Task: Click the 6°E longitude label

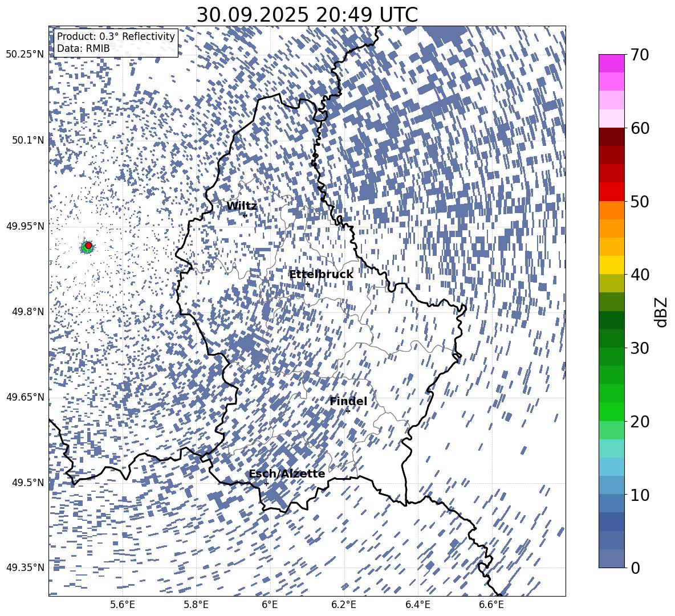Action: click(x=270, y=605)
